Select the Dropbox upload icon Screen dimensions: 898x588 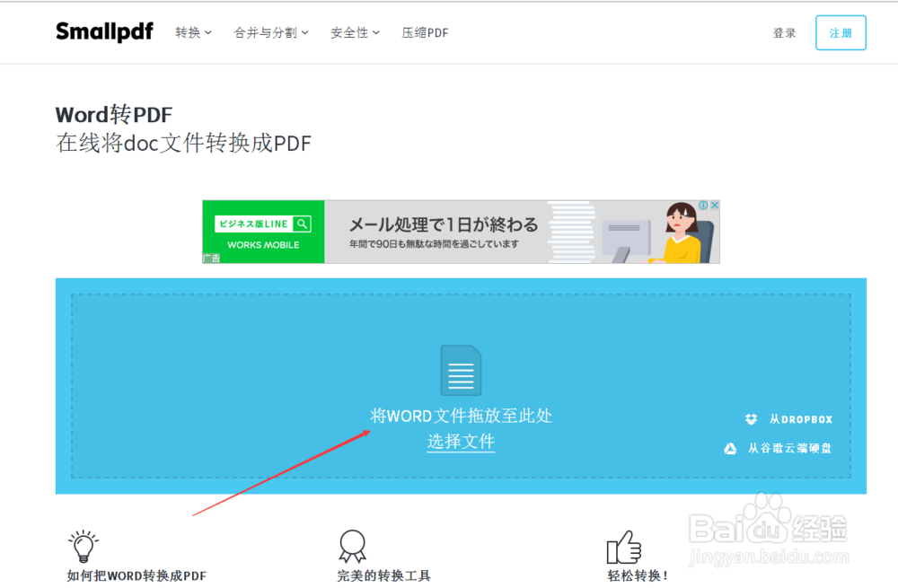[751, 418]
